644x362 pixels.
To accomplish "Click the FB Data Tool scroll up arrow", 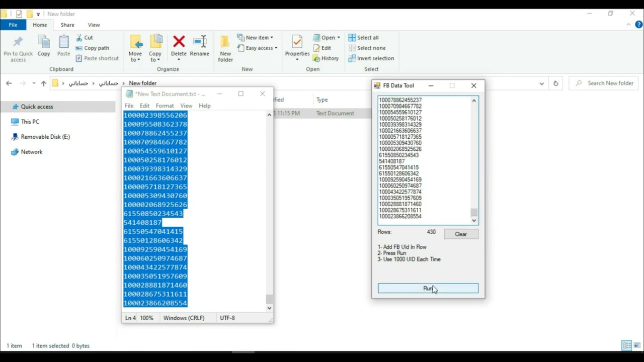I will coord(474,101).
